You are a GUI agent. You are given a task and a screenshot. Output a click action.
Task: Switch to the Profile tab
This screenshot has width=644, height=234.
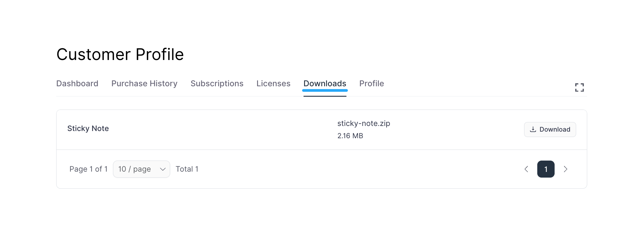click(371, 84)
